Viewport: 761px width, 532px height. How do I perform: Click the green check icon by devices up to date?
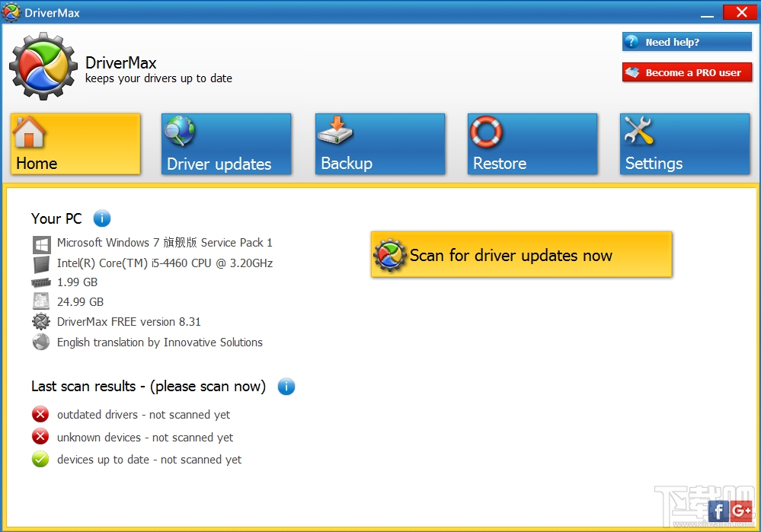[x=40, y=459]
